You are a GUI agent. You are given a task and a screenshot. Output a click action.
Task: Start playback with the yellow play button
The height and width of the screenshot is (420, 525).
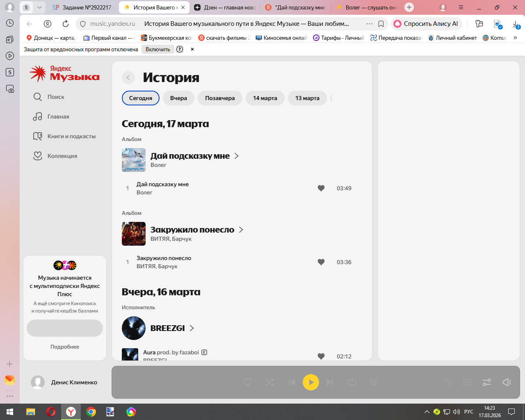[x=311, y=382]
